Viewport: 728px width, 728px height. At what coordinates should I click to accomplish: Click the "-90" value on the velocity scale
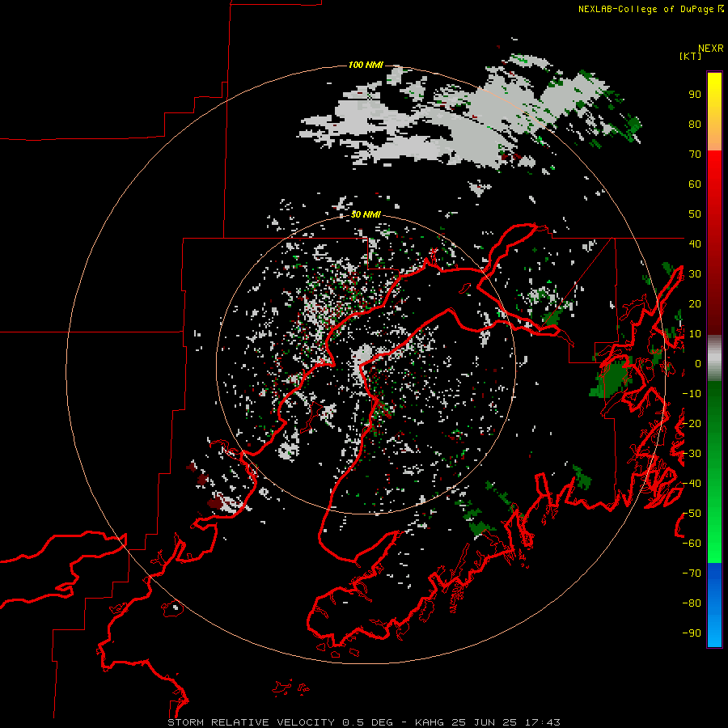[692, 633]
